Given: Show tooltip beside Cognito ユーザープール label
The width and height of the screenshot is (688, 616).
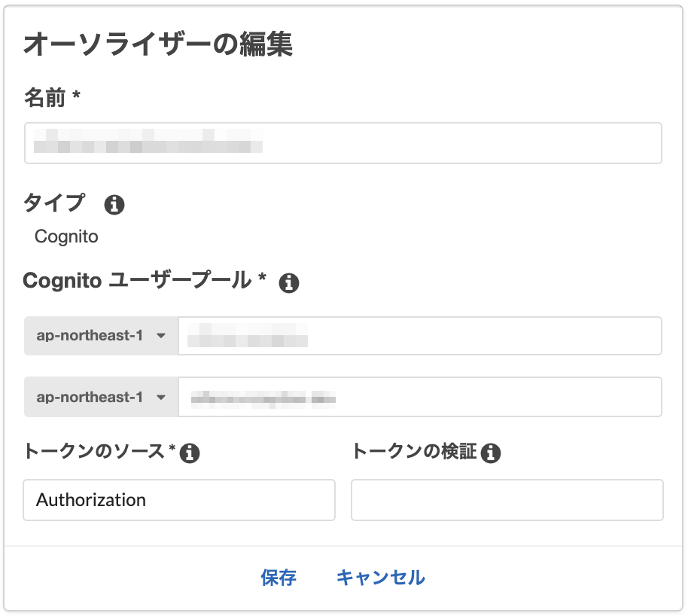Looking at the screenshot, I should pyautogui.click(x=288, y=282).
